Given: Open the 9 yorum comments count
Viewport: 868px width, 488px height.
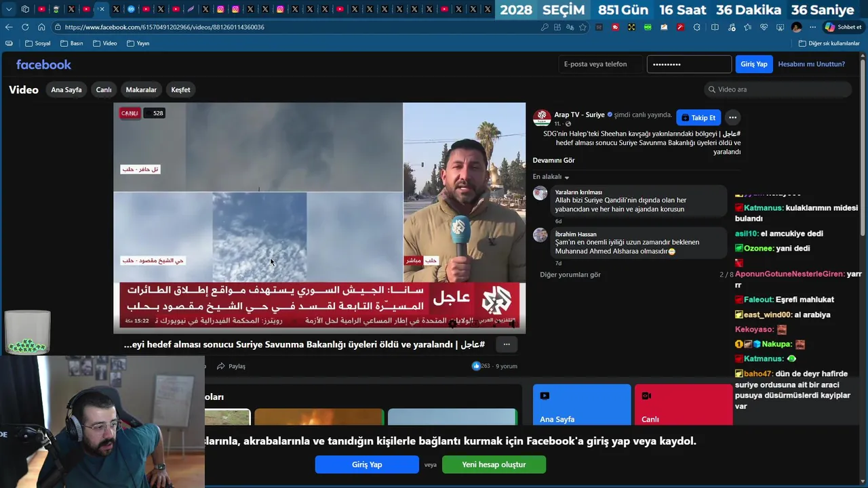Looking at the screenshot, I should 507,366.
